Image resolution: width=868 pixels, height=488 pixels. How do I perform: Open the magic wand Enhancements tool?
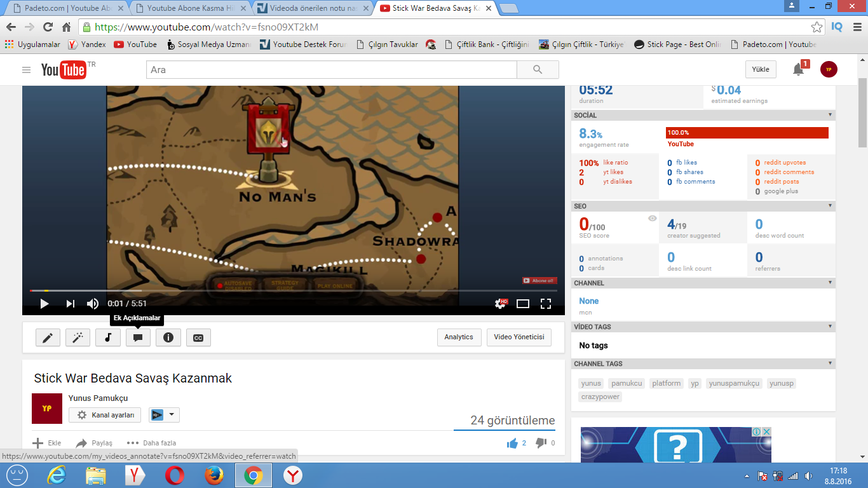pos(78,337)
